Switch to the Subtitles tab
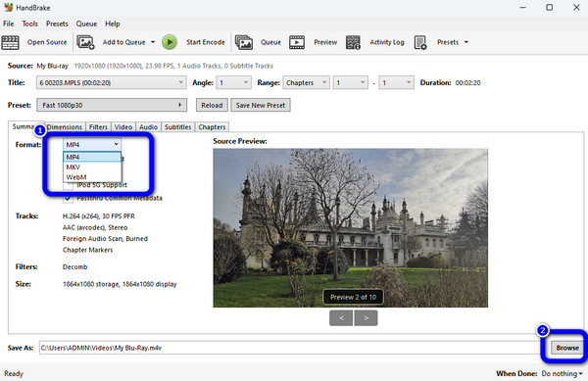 coord(177,127)
